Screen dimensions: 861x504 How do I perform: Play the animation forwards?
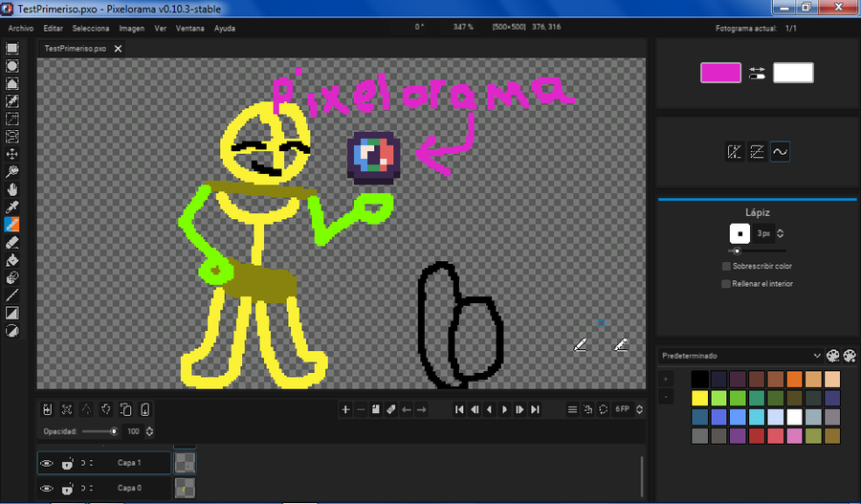click(x=504, y=409)
